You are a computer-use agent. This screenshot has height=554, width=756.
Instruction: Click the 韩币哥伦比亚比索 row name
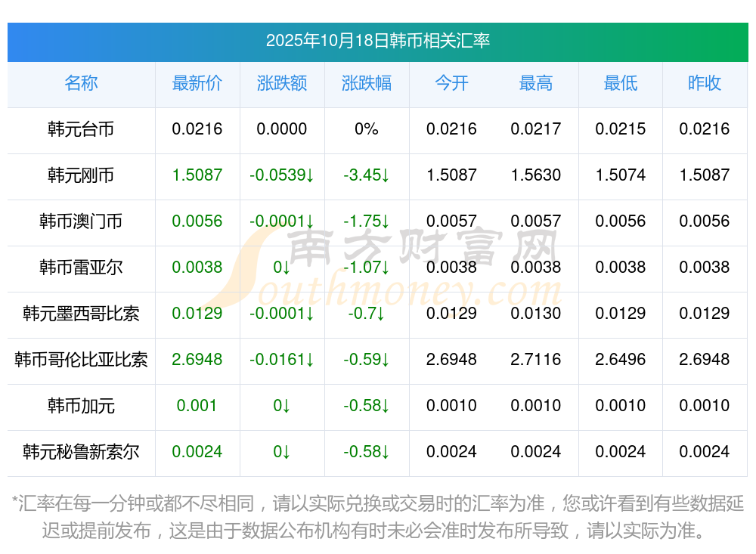pyautogui.click(x=81, y=360)
